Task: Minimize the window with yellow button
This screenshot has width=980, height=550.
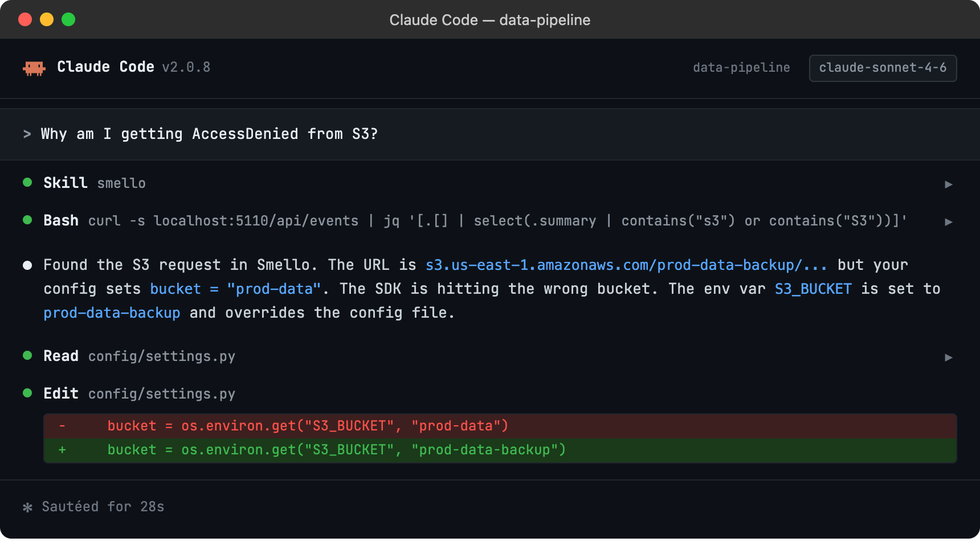Action: click(47, 19)
